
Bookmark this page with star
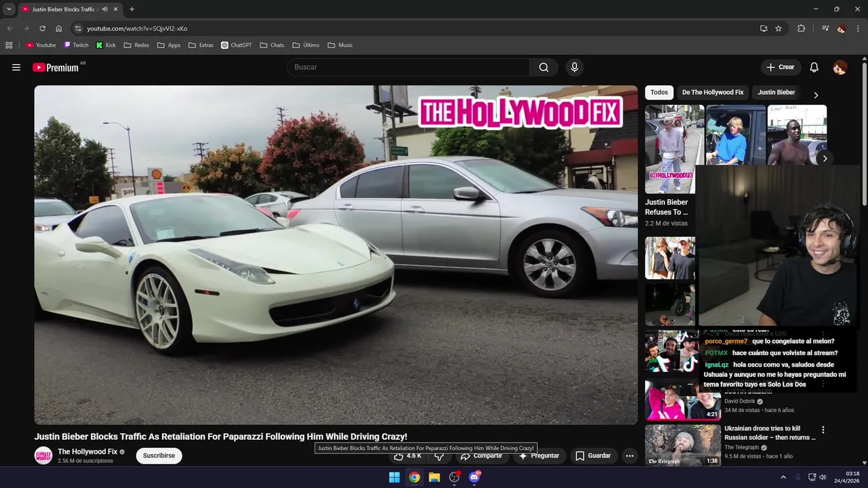coord(778,28)
